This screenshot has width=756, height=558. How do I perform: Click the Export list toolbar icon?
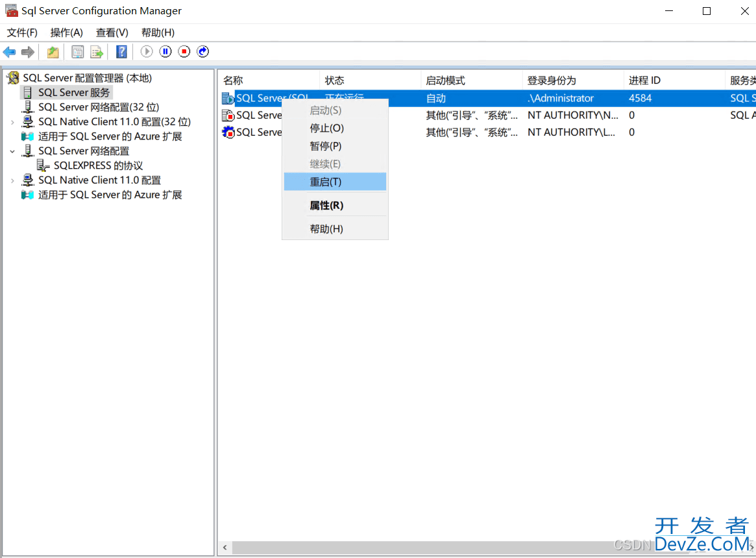97,52
